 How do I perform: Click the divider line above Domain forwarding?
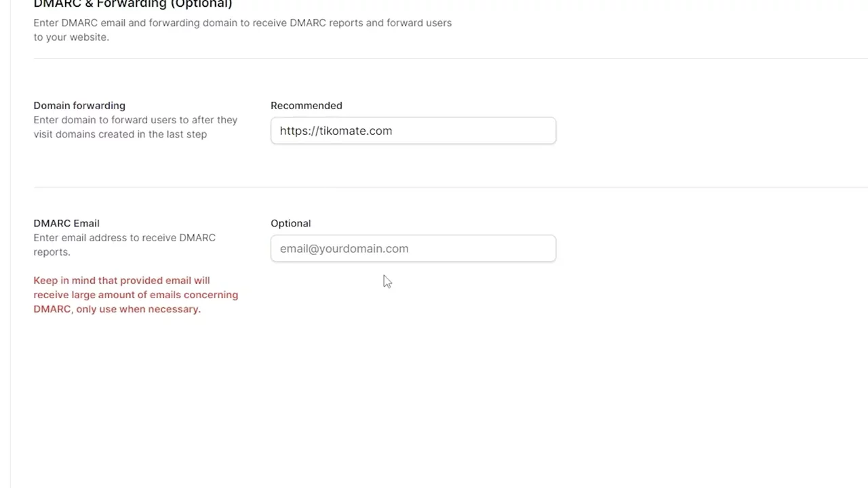coord(434,59)
